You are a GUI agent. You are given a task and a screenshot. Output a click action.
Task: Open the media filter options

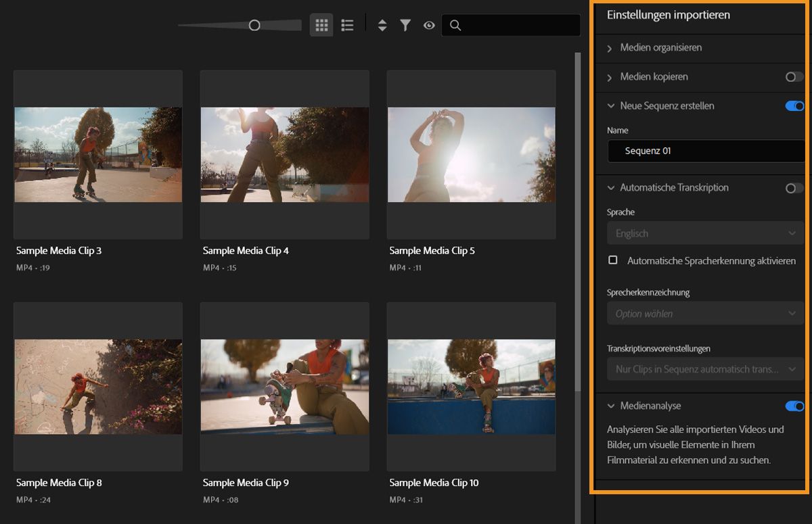point(405,25)
